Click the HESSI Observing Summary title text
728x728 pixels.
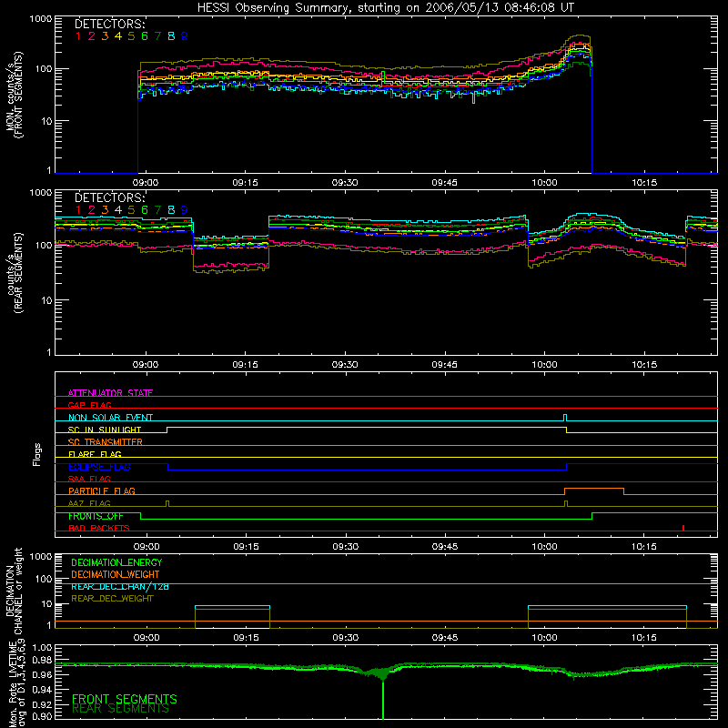click(x=385, y=8)
